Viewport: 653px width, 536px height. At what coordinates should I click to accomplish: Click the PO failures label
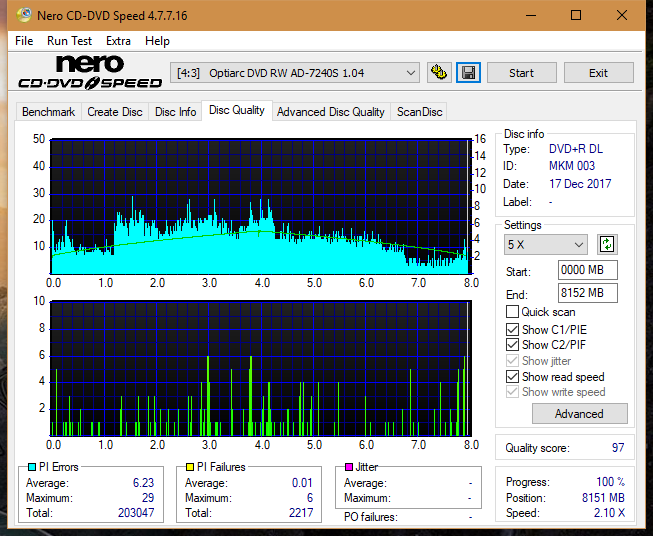point(371,517)
